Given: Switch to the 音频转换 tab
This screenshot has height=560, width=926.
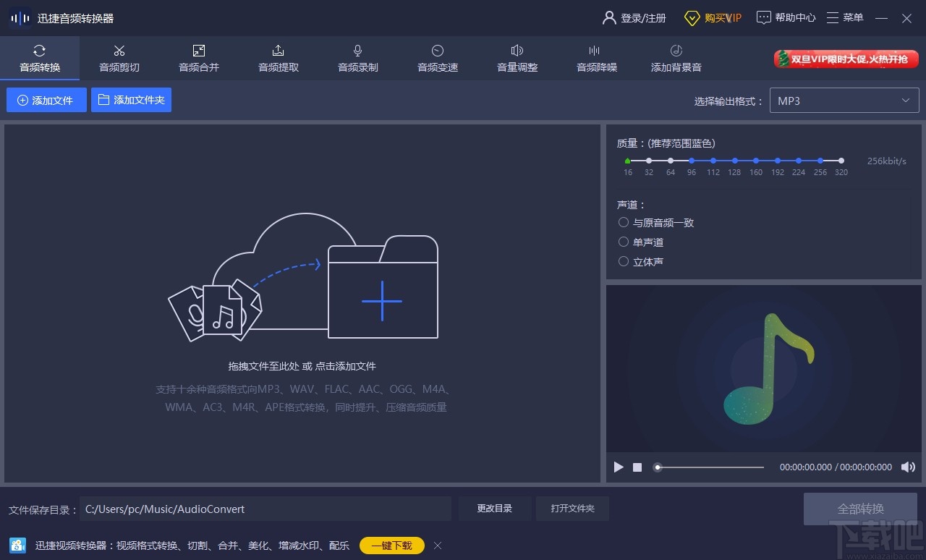Looking at the screenshot, I should [x=40, y=58].
